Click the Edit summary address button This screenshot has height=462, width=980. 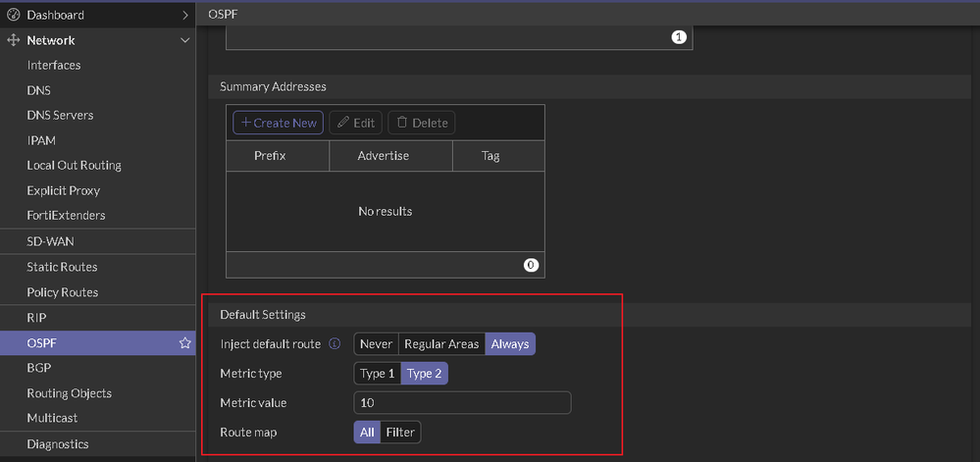tap(355, 123)
